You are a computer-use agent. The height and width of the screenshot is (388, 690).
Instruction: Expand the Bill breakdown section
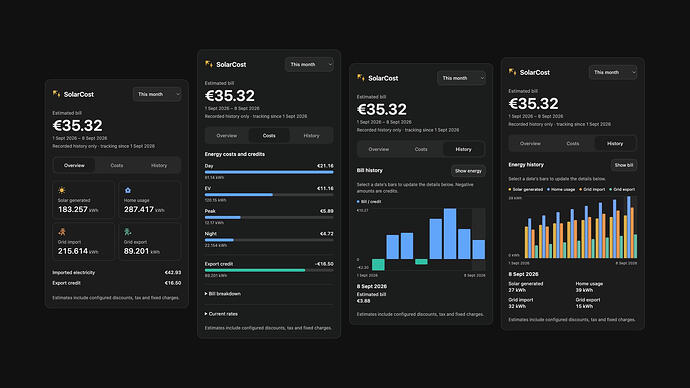click(x=223, y=293)
